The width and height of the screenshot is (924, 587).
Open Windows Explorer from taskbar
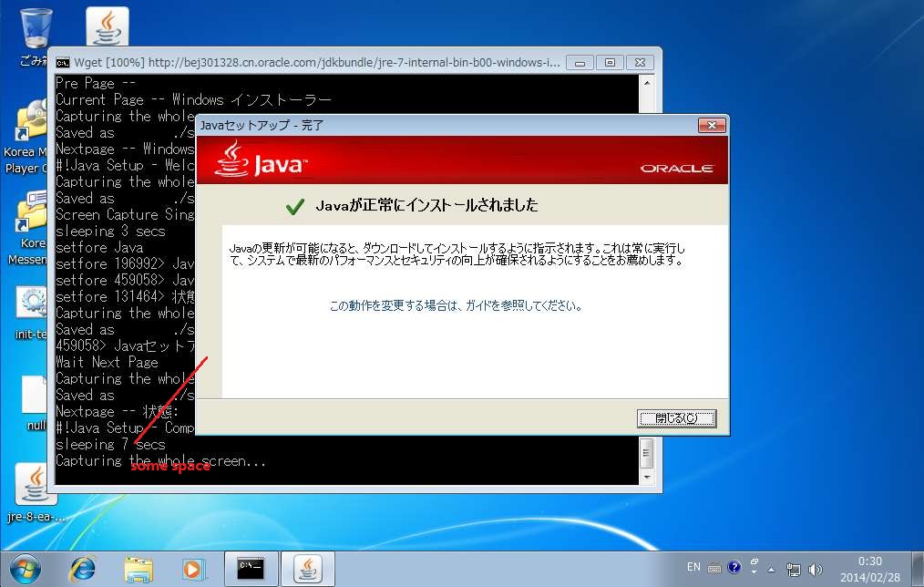point(139,570)
